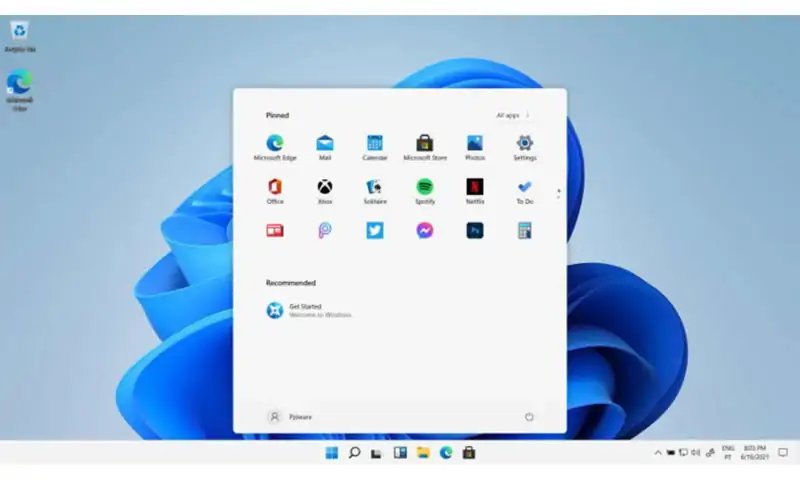Viewport: 800px width, 480px height.
Task: Launch the Calculator app
Action: click(524, 231)
